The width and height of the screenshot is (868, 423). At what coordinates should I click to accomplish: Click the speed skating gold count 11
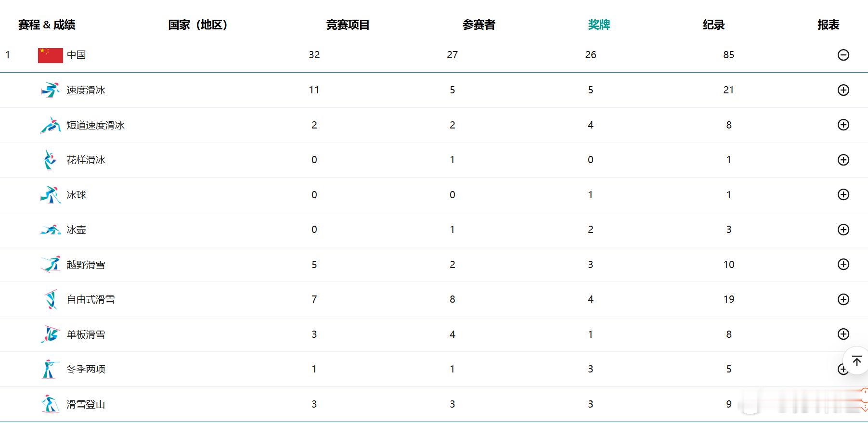click(x=314, y=90)
